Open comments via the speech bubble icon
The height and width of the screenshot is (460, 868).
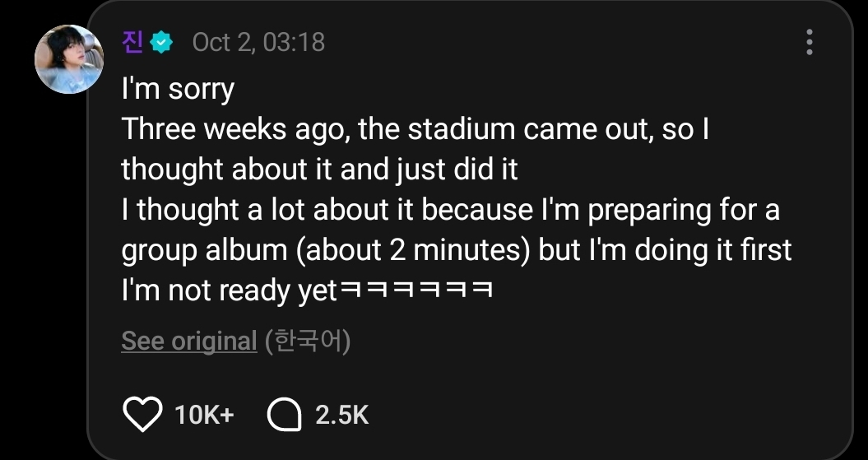click(x=285, y=415)
